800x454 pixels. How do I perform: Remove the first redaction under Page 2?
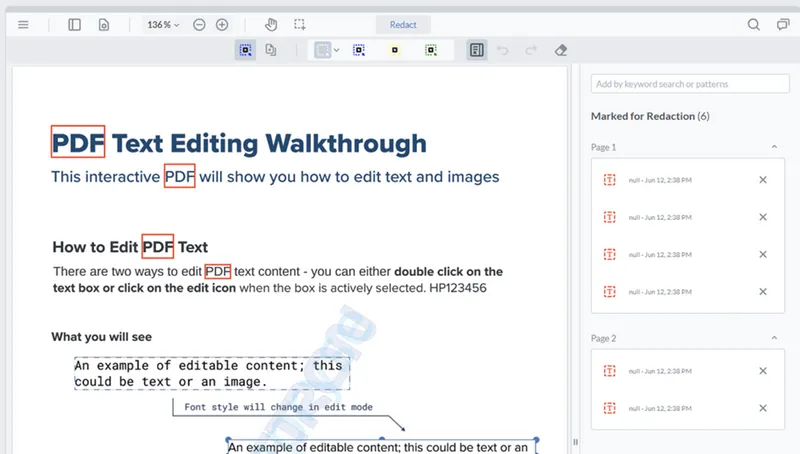click(763, 371)
